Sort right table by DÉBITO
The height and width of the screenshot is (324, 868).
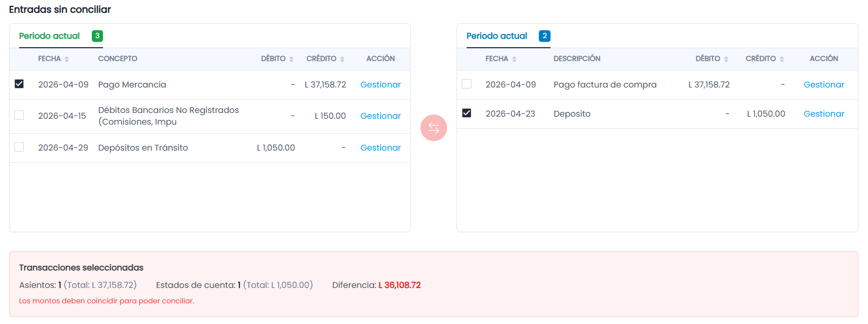pos(712,59)
